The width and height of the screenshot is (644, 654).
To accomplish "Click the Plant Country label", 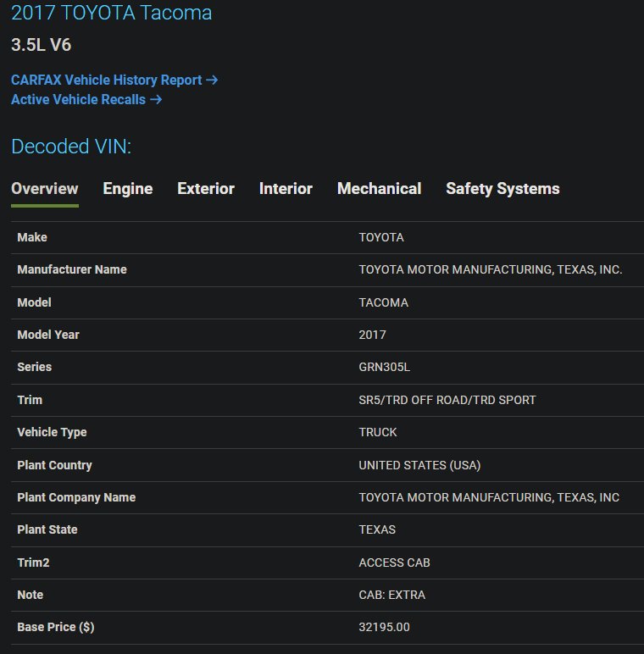I will coord(54,465).
